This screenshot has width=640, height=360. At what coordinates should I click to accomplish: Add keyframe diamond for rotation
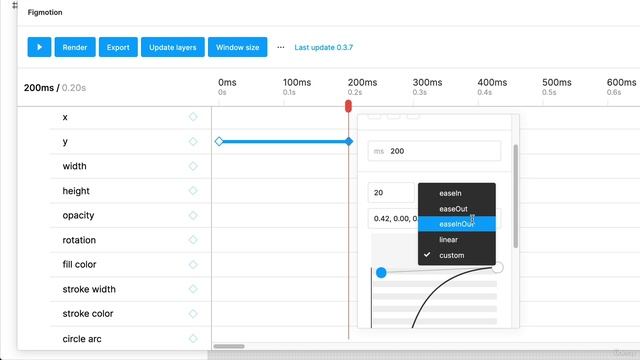(193, 240)
